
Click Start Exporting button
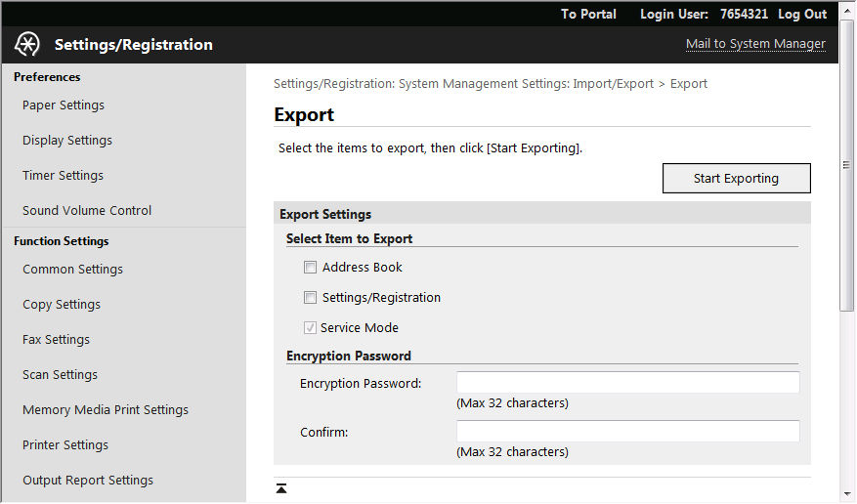736,178
